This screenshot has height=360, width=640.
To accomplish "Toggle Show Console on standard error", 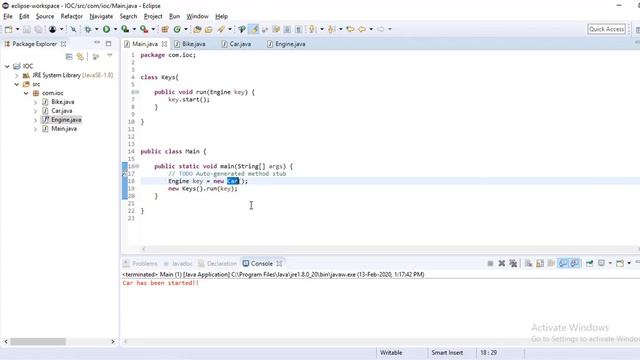I will 574,264.
